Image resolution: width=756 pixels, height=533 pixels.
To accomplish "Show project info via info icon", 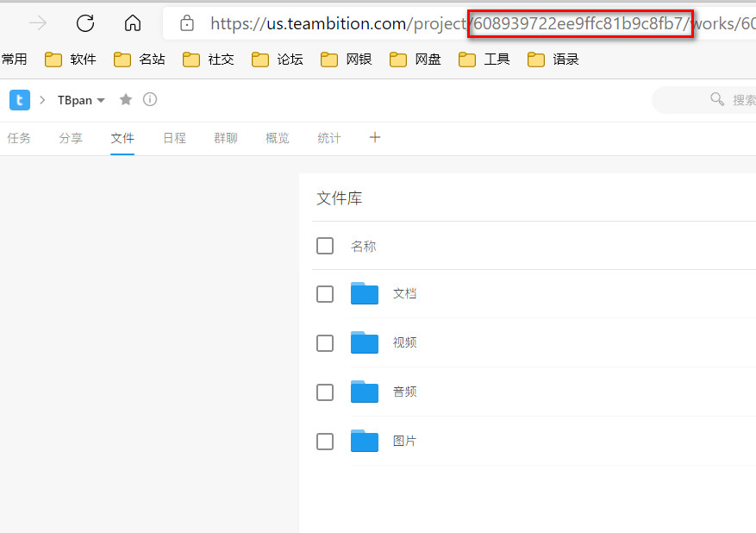I will pos(150,99).
